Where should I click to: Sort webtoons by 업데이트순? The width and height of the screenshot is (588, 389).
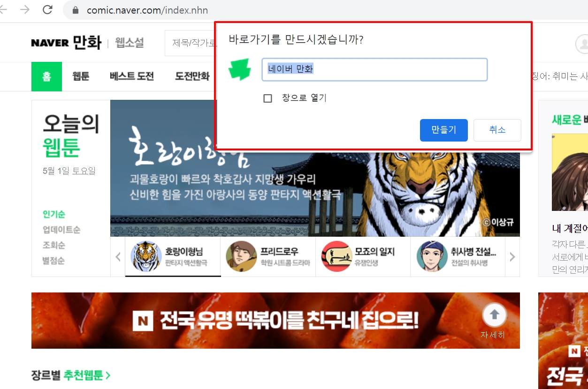[x=61, y=230]
